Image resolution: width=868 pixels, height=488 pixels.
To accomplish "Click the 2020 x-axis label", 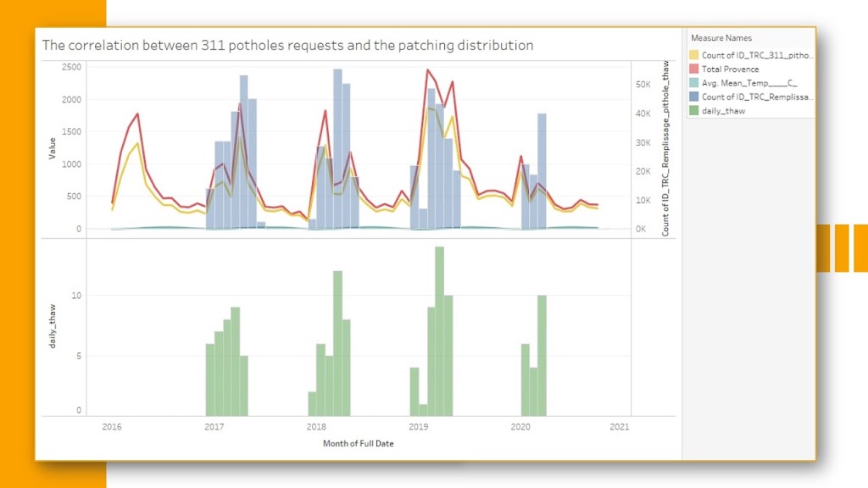I will pos(520,427).
